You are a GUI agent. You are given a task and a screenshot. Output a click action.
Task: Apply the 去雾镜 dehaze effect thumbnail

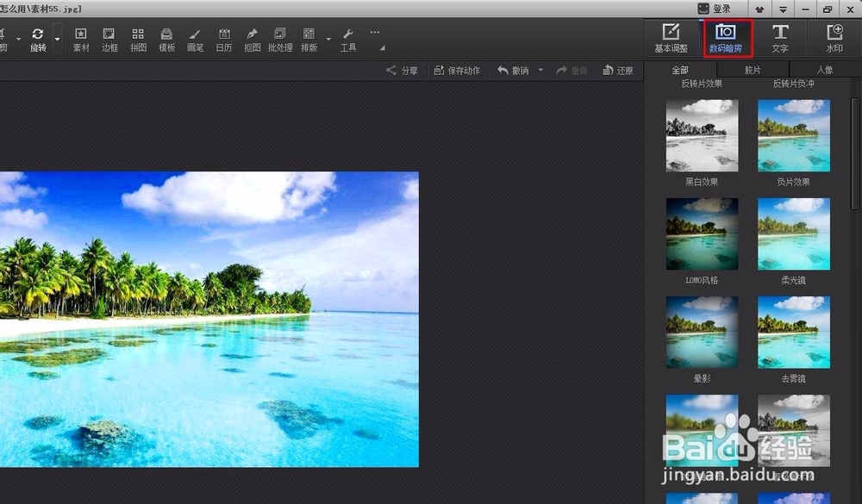794,332
